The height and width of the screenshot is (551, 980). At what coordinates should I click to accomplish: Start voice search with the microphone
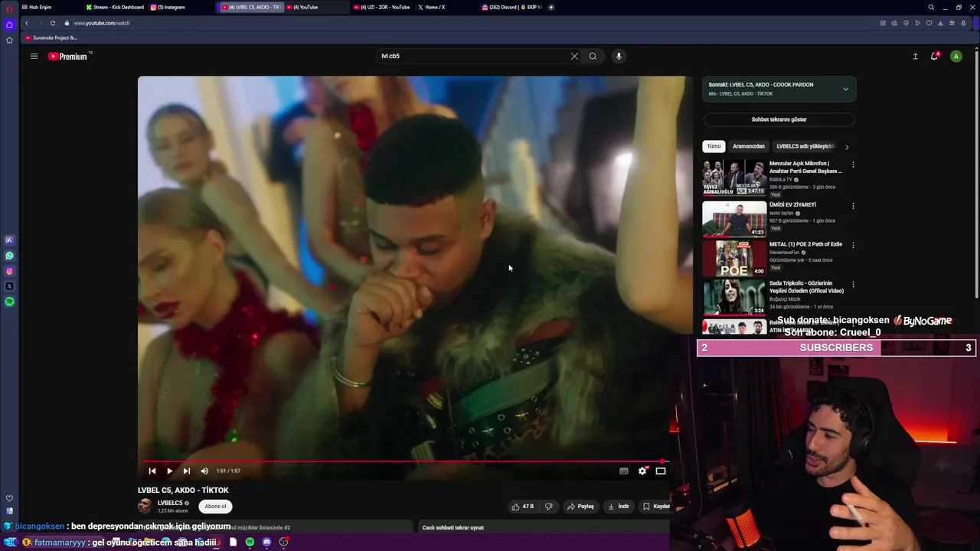(619, 56)
